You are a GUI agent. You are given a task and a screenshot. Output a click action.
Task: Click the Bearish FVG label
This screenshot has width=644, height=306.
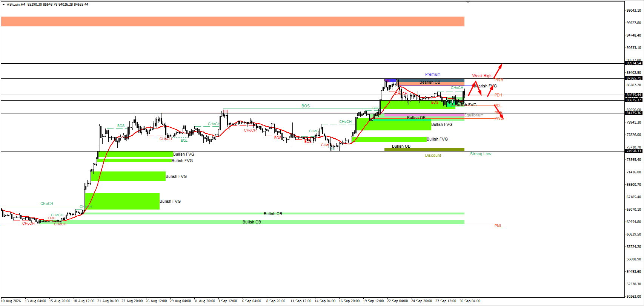coord(486,86)
